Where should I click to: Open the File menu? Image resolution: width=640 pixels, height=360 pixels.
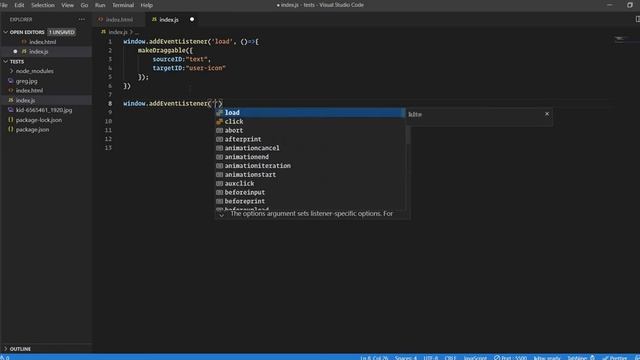4,5
